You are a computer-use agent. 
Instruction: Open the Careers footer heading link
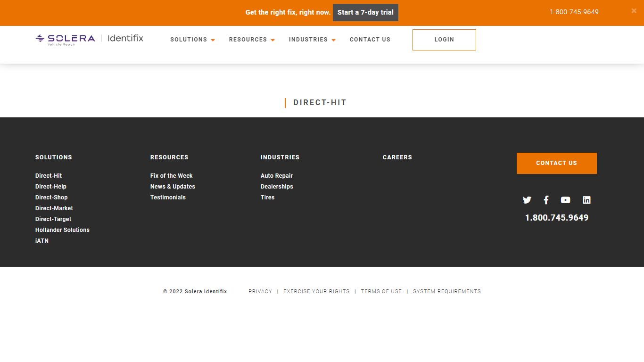coord(397,157)
